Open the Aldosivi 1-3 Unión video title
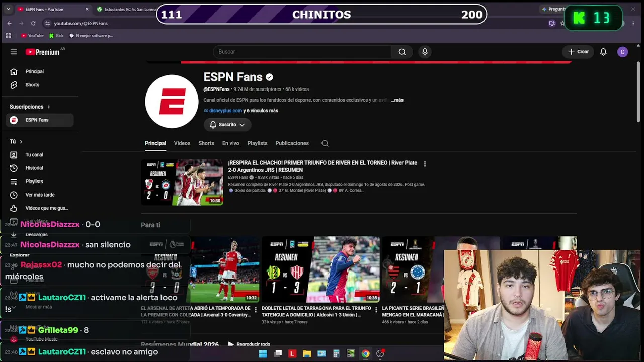Image resolution: width=644 pixels, height=362 pixels. [x=316, y=311]
